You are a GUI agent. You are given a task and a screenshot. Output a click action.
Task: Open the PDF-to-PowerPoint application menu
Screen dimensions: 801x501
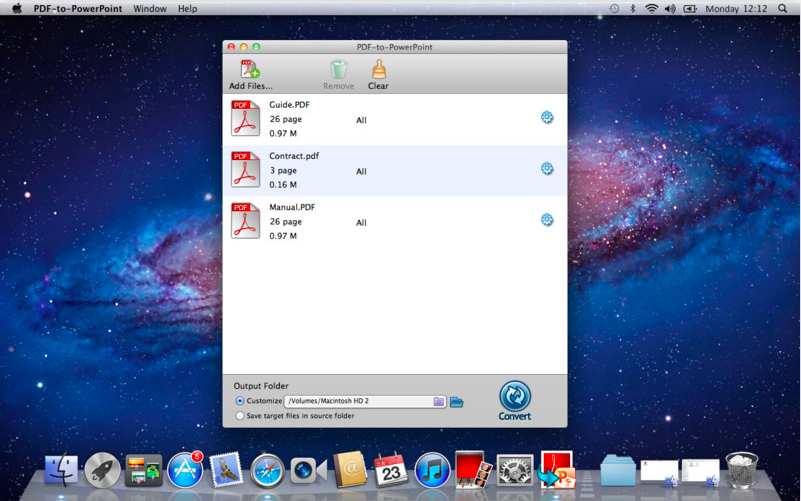pyautogui.click(x=78, y=9)
